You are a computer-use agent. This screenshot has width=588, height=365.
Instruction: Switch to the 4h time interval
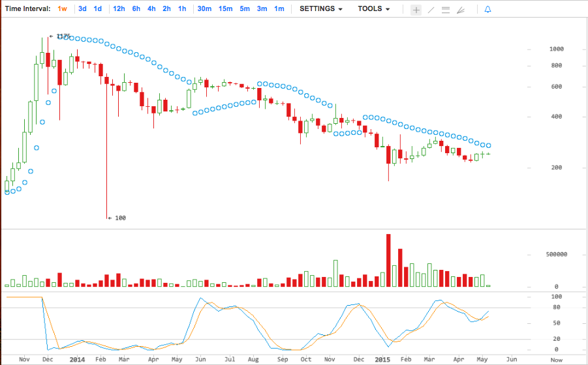[151, 8]
